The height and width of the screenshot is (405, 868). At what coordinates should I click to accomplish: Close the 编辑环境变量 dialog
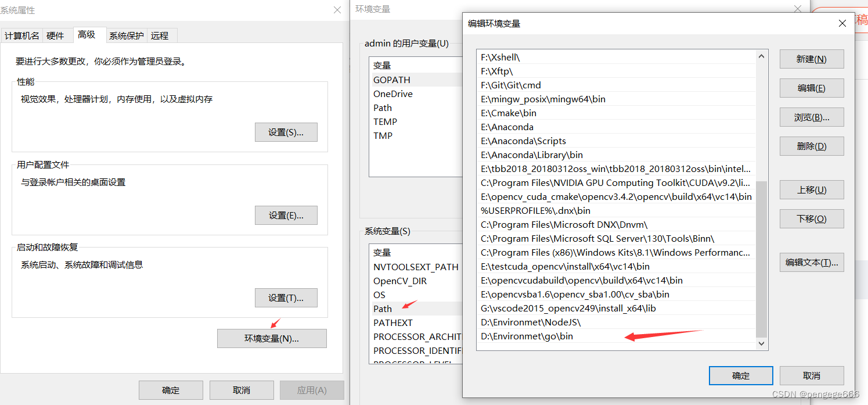pyautogui.click(x=842, y=23)
